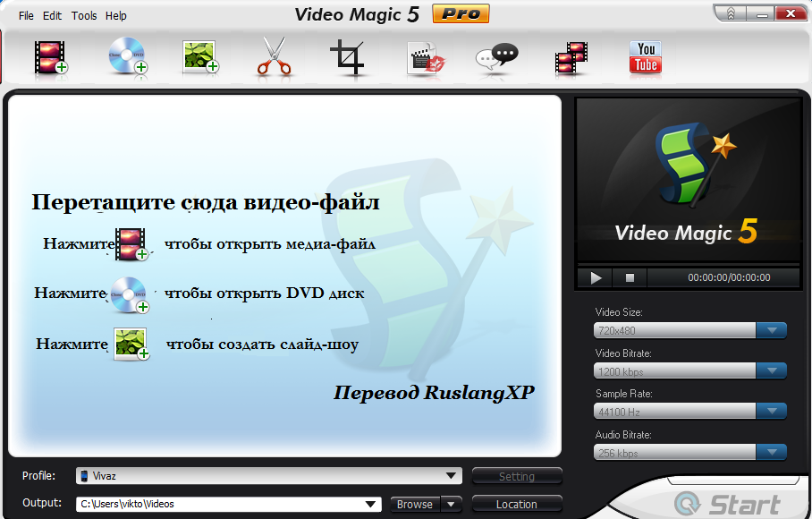812x519 pixels.
Task: Click the playback time 00:00:00/00:00:00 display
Action: (x=729, y=278)
